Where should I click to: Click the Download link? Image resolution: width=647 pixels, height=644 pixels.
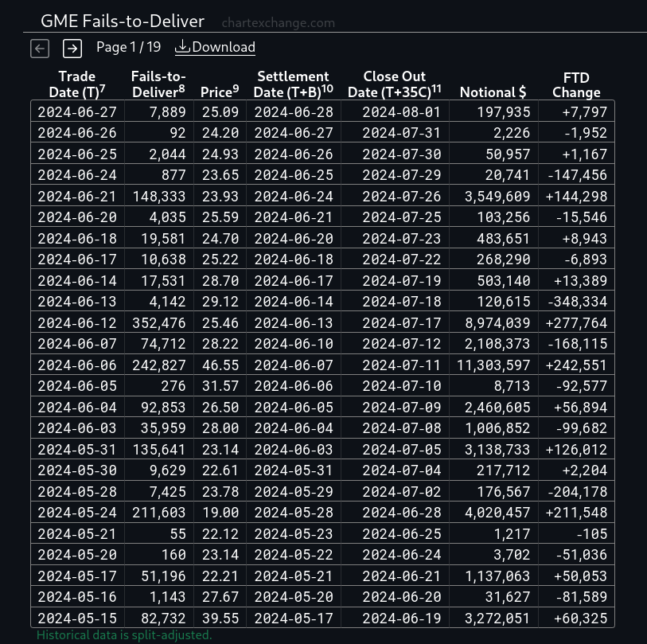[215, 47]
